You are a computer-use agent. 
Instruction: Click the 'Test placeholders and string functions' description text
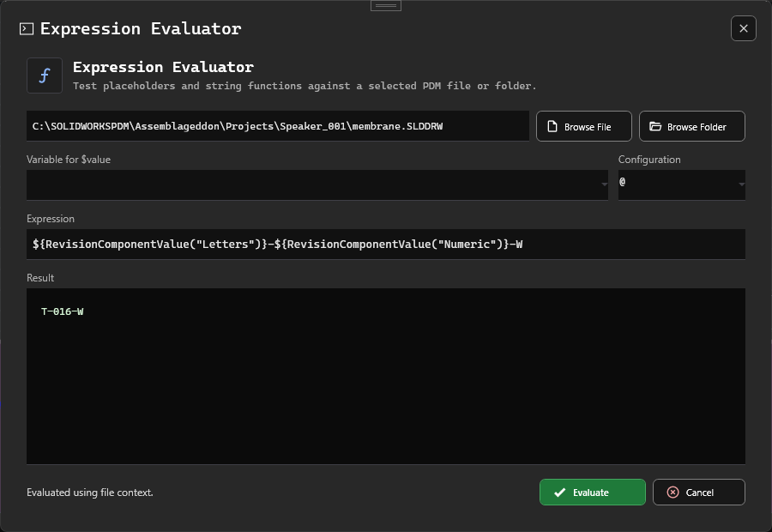(305, 86)
